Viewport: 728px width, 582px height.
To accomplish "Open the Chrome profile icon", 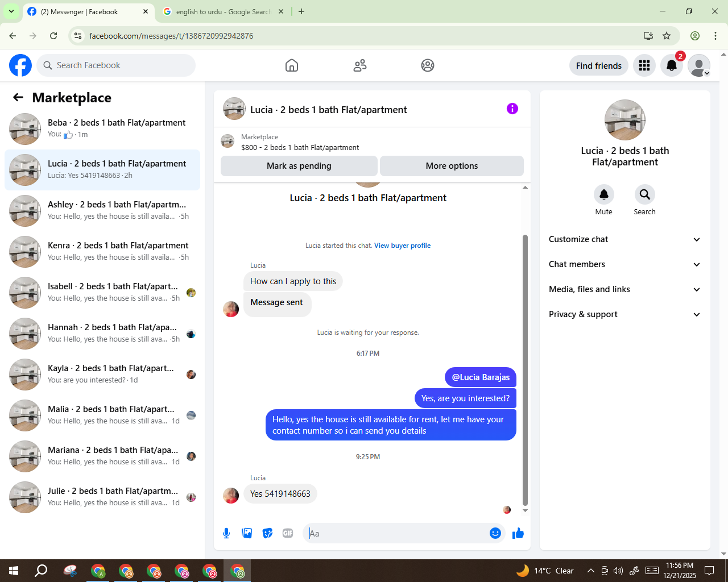I will click(695, 36).
